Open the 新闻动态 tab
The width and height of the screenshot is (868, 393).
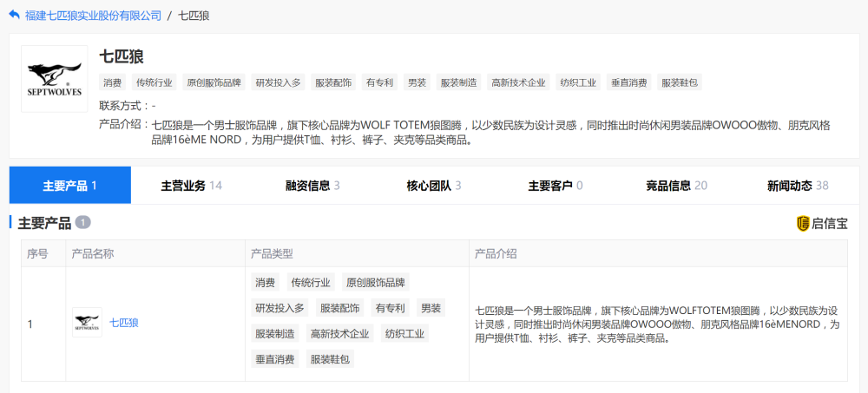point(798,186)
